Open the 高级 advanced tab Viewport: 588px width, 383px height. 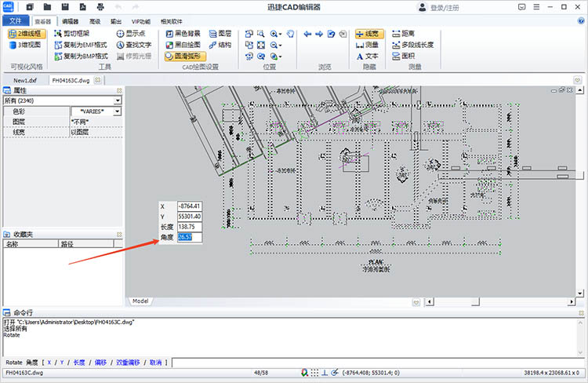95,21
